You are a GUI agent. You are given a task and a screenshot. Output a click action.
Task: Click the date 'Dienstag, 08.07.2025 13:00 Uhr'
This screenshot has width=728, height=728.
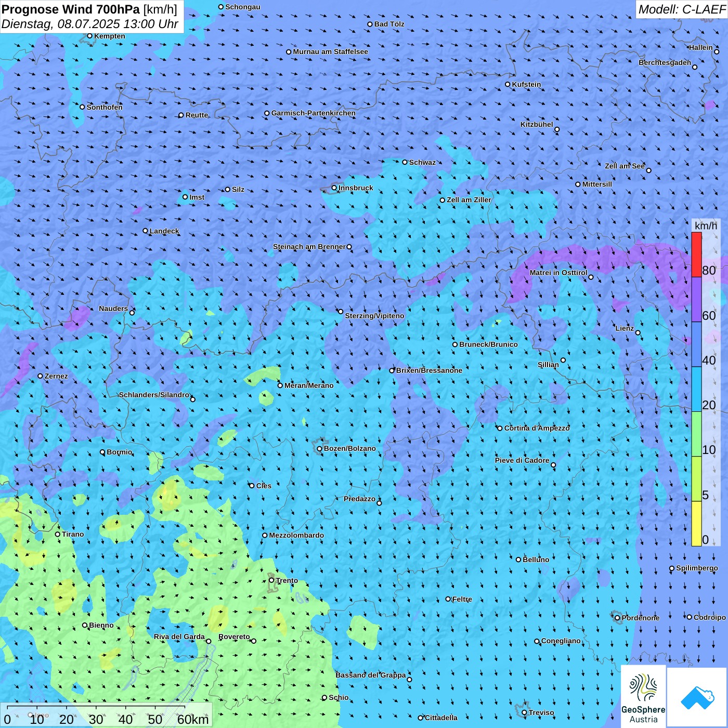pos(90,24)
